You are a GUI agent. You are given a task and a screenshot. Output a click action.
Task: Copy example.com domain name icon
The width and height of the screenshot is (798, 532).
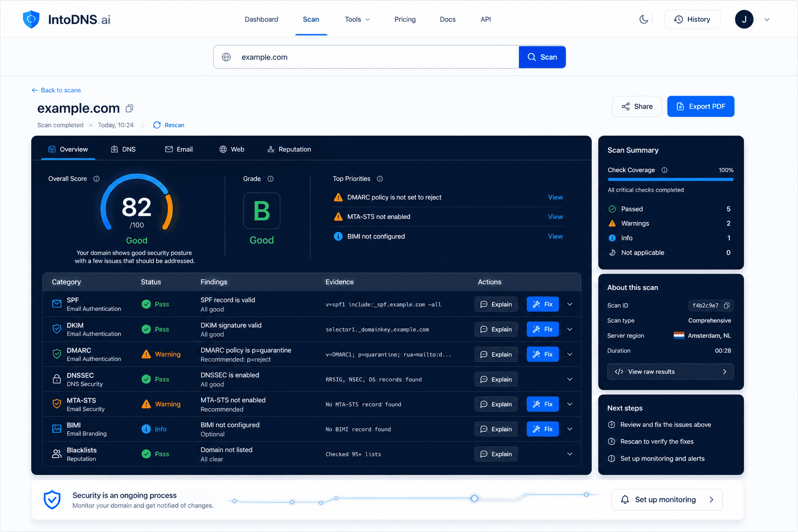pyautogui.click(x=129, y=108)
